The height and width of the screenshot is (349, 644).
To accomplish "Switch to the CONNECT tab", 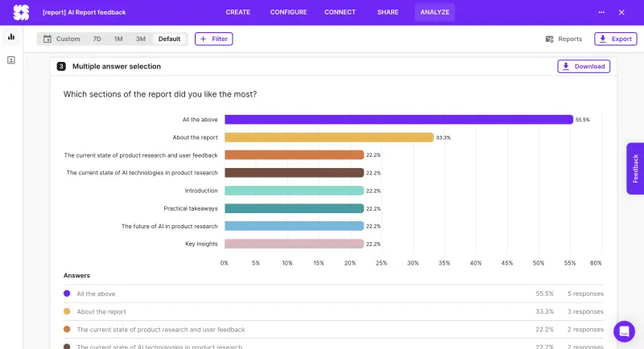I will click(x=340, y=12).
